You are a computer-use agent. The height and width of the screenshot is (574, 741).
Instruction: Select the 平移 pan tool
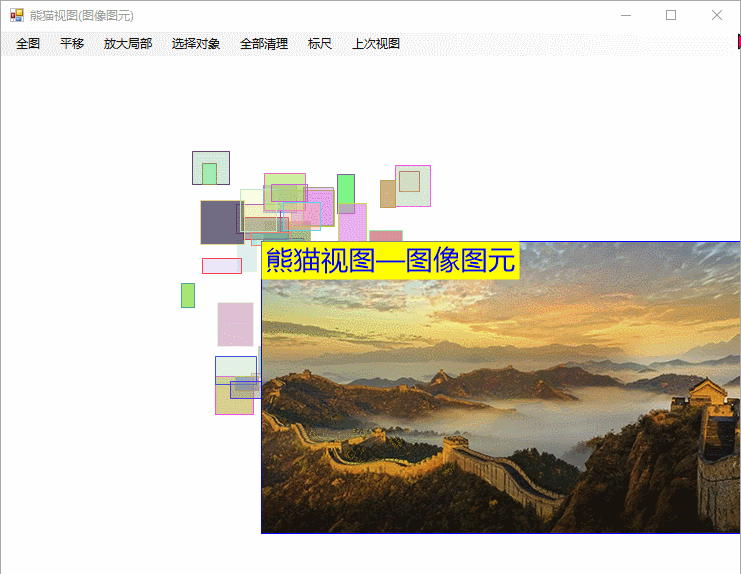72,44
